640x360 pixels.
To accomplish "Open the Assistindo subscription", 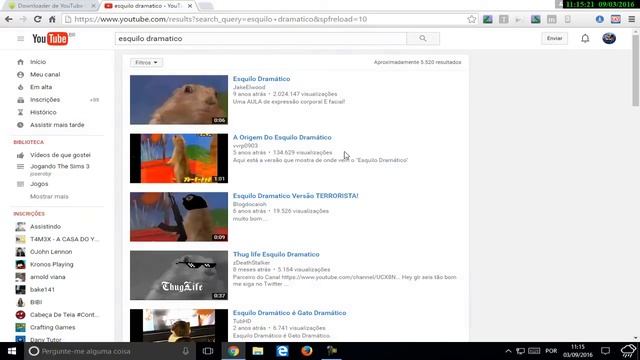I will [x=45, y=227].
